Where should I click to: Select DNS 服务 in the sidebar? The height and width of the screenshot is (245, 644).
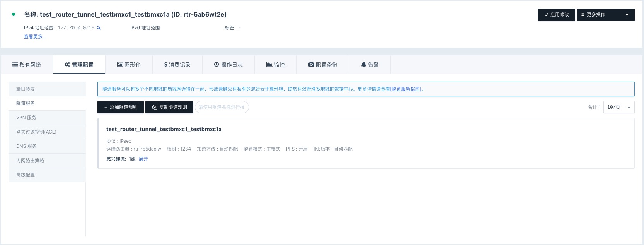47,146
